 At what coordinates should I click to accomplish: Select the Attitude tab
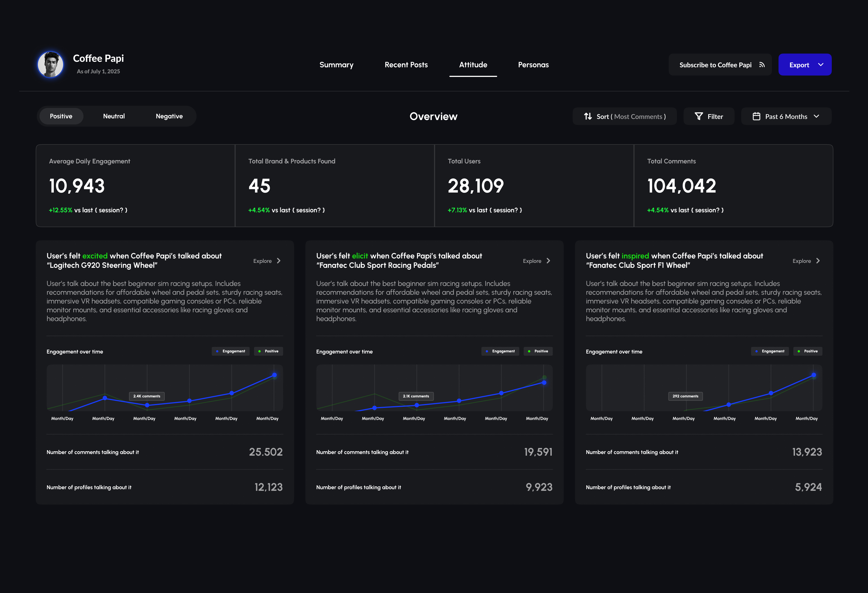click(473, 65)
